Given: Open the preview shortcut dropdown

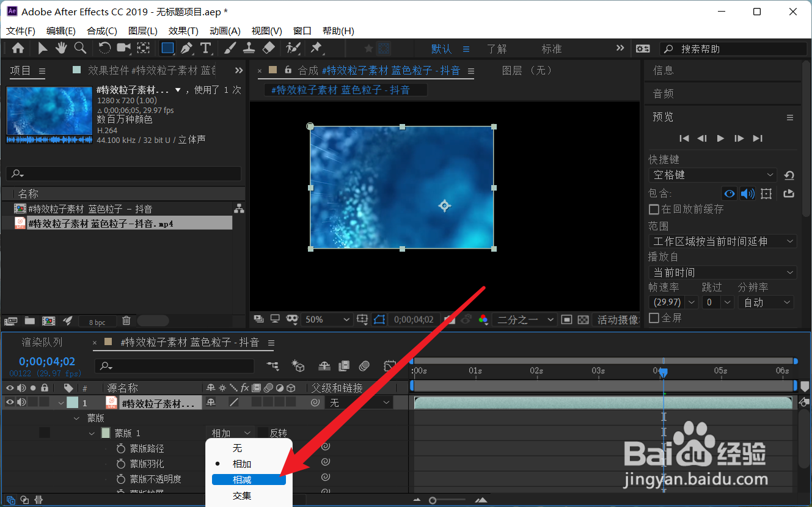Looking at the screenshot, I should point(712,175).
